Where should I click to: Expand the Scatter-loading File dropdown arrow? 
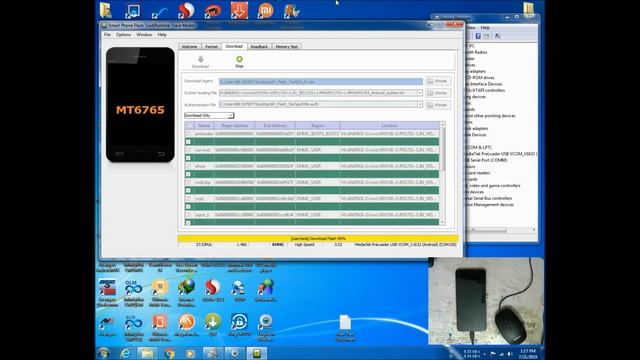coord(420,93)
